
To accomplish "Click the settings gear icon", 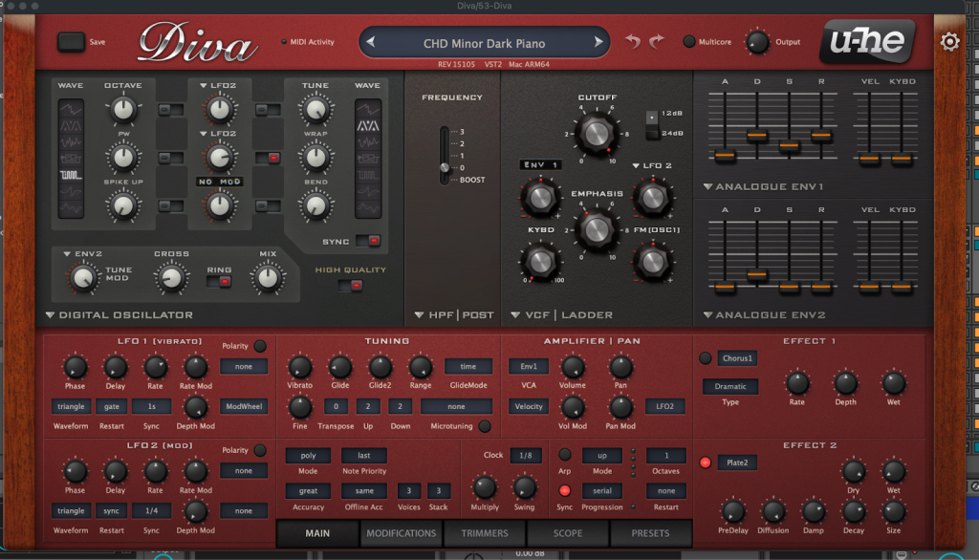I will pyautogui.click(x=949, y=42).
